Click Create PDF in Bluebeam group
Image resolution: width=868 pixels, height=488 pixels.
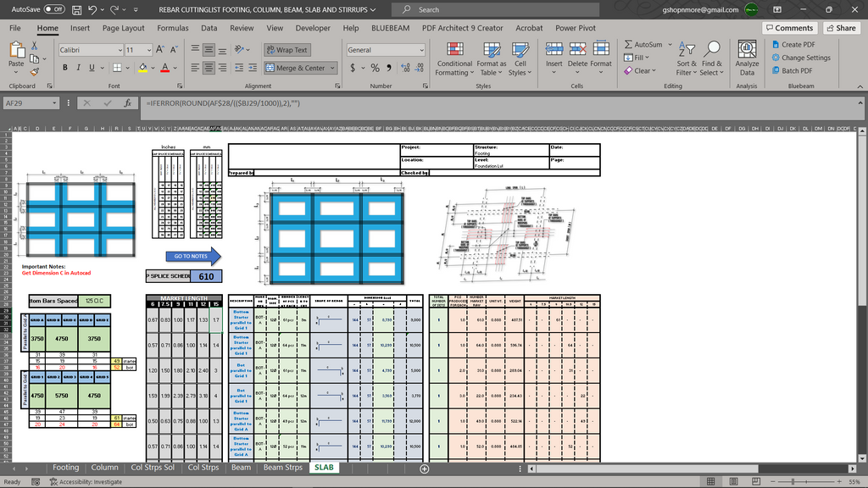point(793,44)
